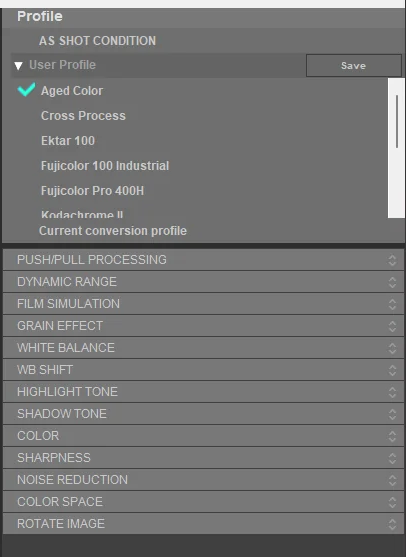The width and height of the screenshot is (406, 557).
Task: Choose Fujicolor Pro 400H profile
Action: pyautogui.click(x=92, y=191)
